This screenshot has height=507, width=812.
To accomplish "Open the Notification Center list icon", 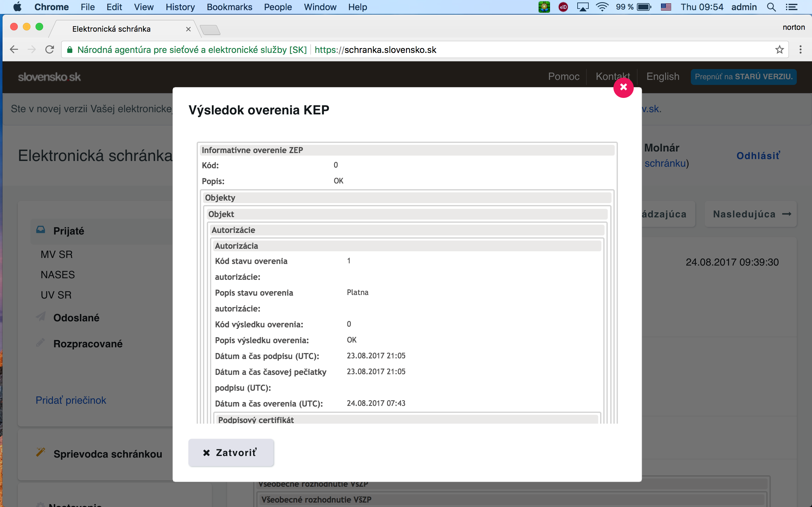I will coord(792,7).
